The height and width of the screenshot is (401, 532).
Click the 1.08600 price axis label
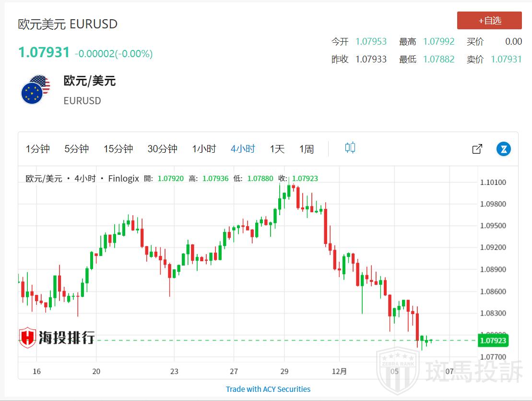pos(493,292)
